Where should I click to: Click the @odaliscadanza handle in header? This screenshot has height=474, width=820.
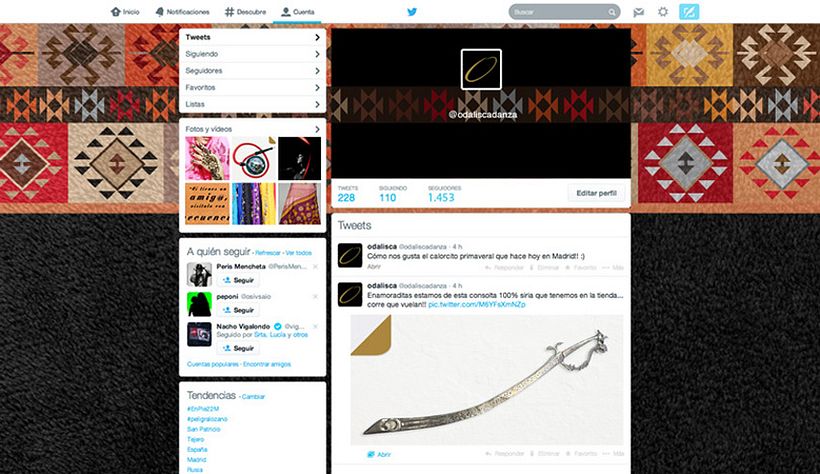483,115
